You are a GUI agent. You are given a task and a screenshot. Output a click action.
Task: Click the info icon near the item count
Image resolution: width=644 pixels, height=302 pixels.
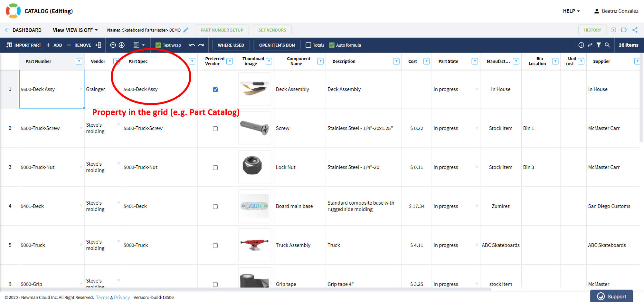pos(582,45)
